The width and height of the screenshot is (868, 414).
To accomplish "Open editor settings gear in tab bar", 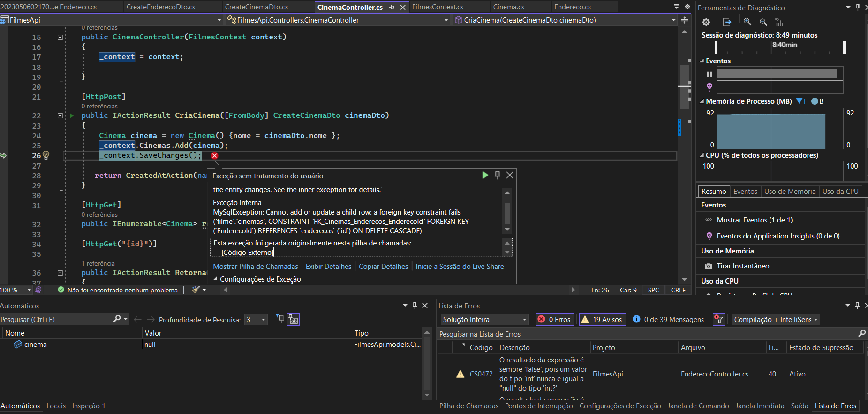I will pyautogui.click(x=687, y=7).
